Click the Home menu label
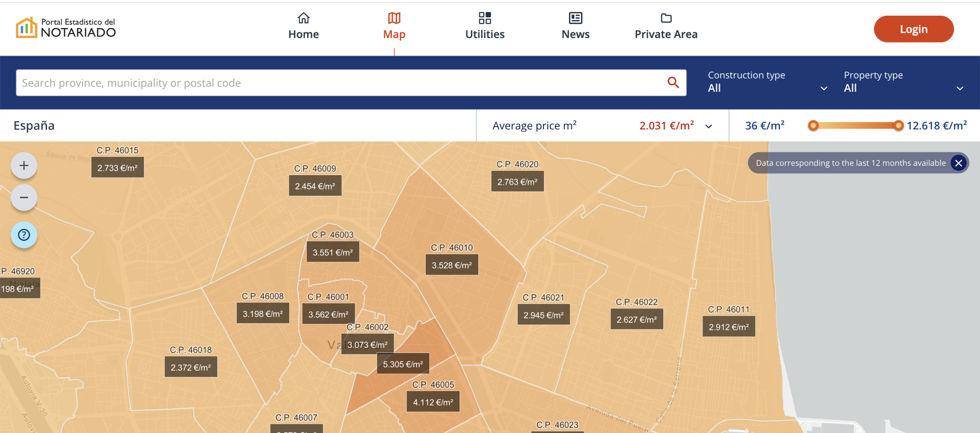 pyautogui.click(x=304, y=34)
